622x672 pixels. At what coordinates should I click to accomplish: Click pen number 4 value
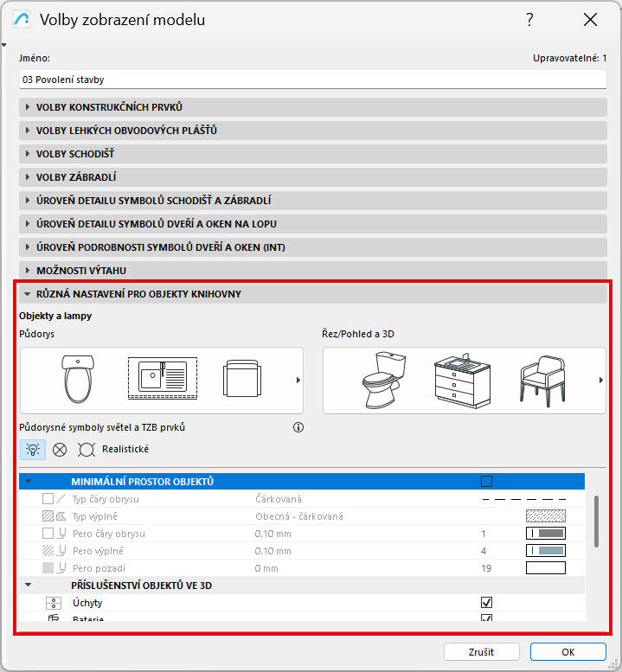484,551
